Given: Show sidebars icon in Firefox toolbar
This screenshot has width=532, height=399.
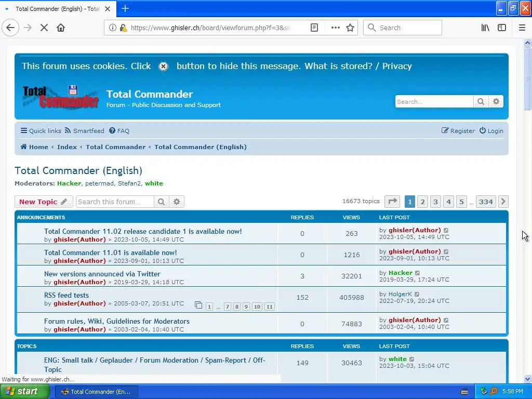Looking at the screenshot, I should tap(502, 28).
